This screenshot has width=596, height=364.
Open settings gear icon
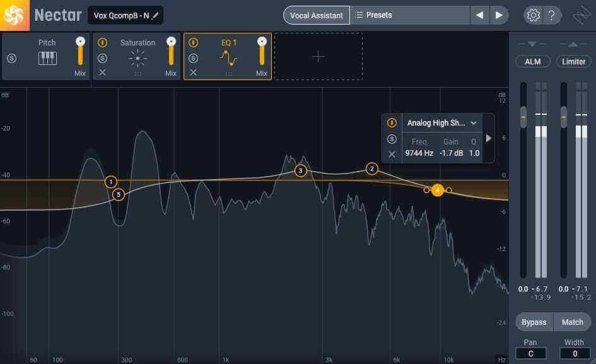[533, 15]
